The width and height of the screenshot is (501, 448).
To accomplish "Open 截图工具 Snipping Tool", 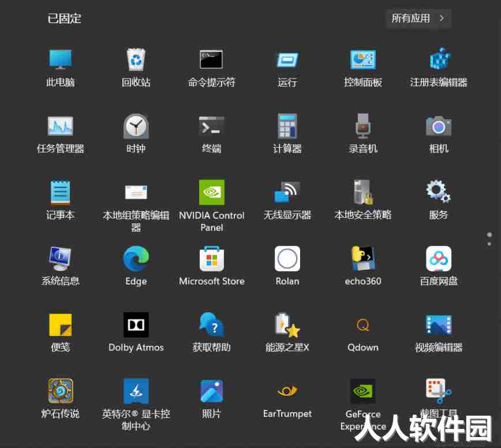I will tap(439, 391).
